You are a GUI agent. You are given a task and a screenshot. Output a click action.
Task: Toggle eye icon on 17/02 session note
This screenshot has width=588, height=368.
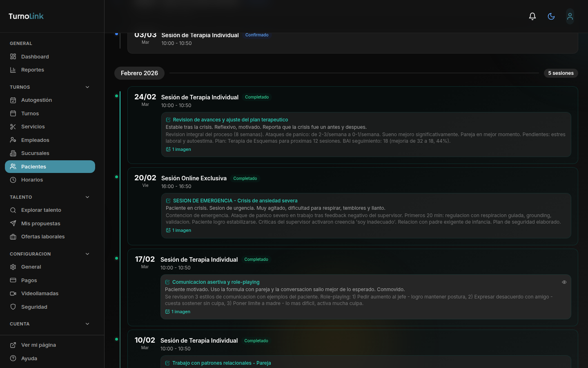[x=564, y=282]
